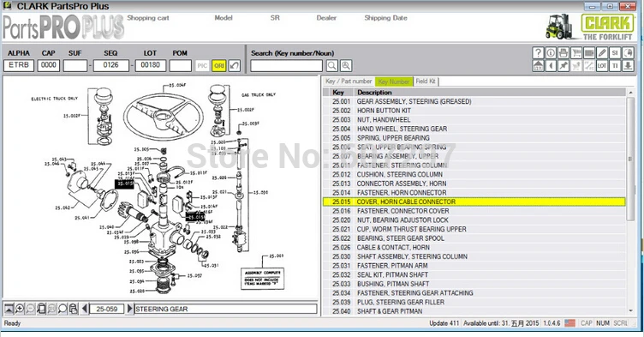Click the TI toolbar button

coord(615,66)
